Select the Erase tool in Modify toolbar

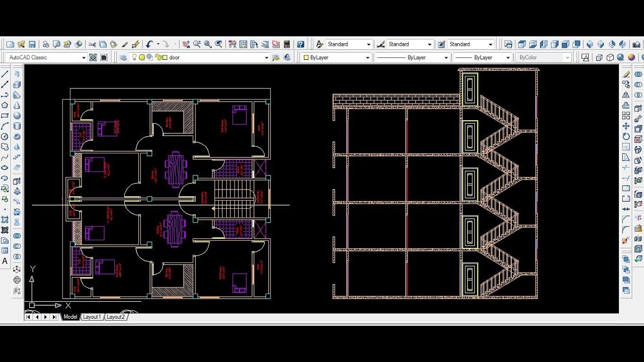pyautogui.click(x=626, y=74)
